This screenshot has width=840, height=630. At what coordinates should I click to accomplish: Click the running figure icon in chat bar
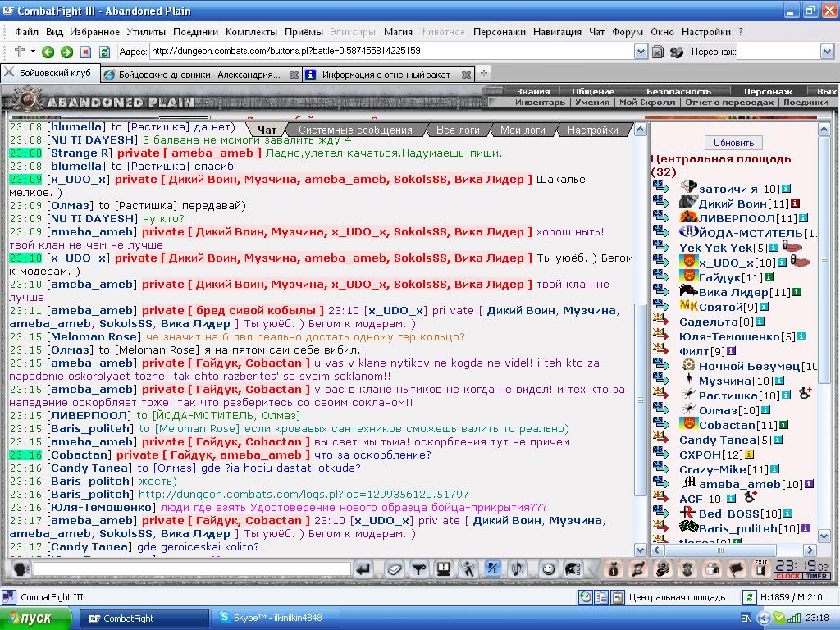[x=468, y=569]
